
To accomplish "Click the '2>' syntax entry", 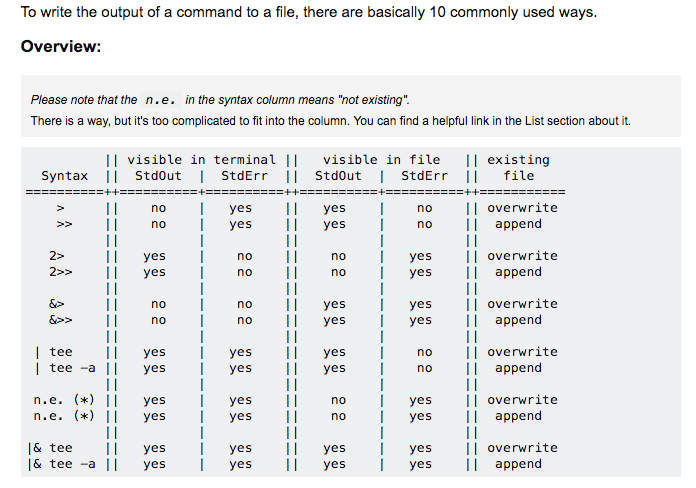I will (56, 256).
